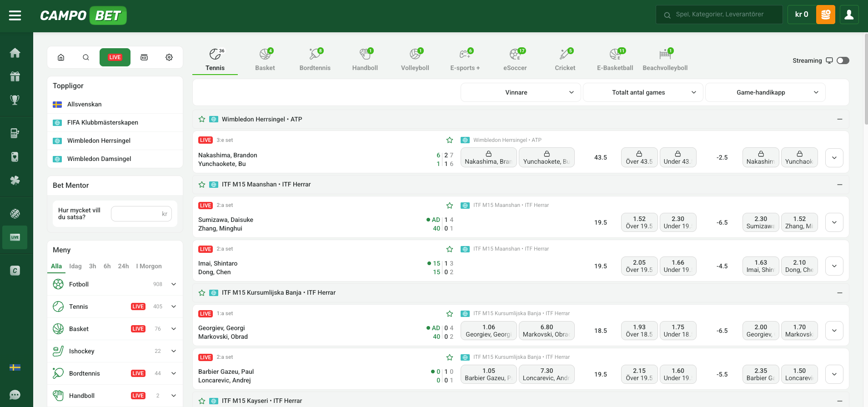Favorite the Nakashima vs Yunchaokete match
Viewport: 868px width, 407px height.
click(x=450, y=140)
